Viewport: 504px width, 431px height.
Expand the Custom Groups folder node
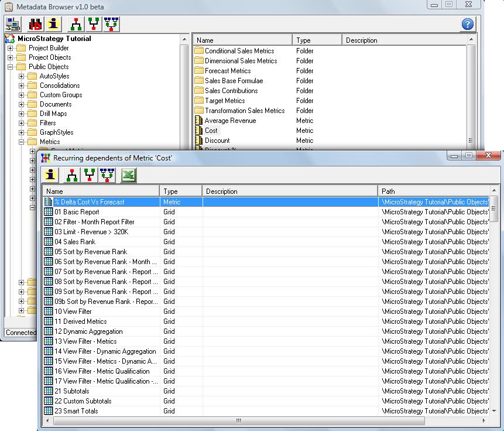[x=21, y=95]
